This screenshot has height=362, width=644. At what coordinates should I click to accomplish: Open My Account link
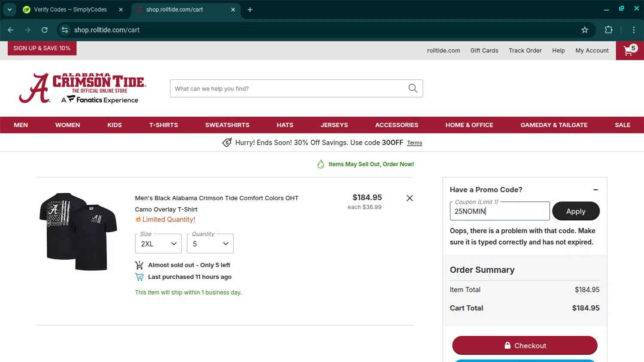click(x=592, y=51)
